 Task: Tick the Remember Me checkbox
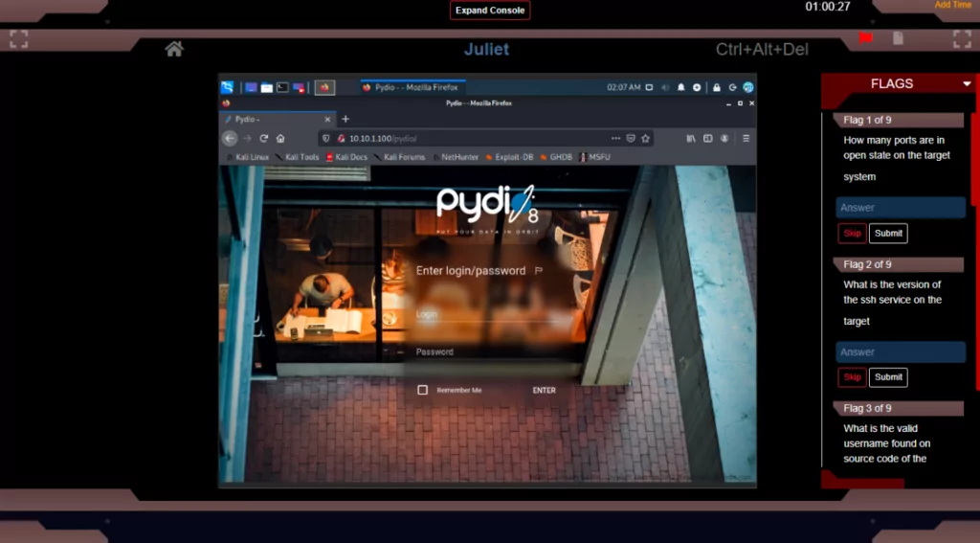[422, 390]
